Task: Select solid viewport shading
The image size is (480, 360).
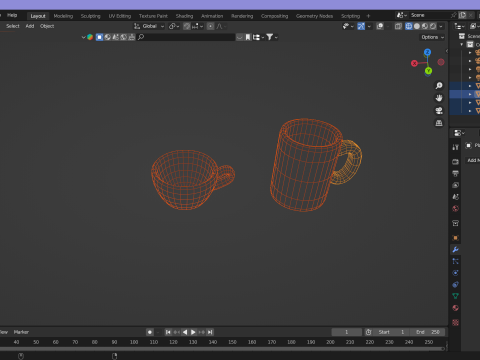Action: pyautogui.click(x=417, y=26)
